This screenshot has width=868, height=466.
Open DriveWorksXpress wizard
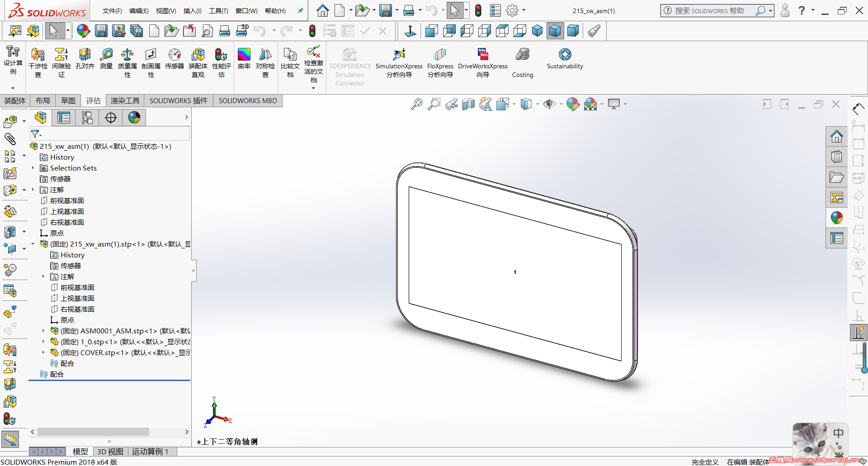click(x=483, y=62)
